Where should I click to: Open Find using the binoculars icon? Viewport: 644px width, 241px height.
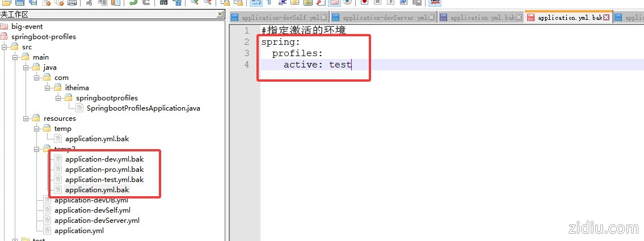click(x=163, y=2)
